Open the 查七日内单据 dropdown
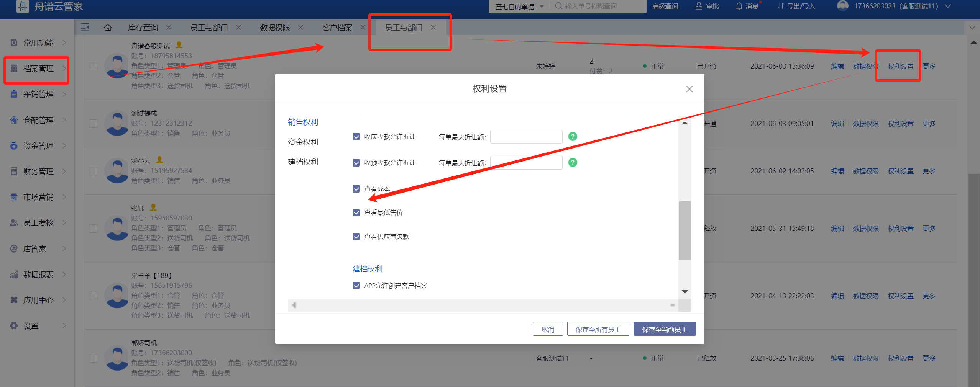Viewport: 980px width, 387px height. point(519,7)
